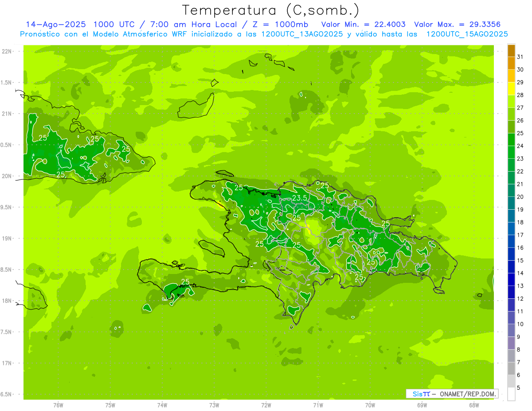Click the "22N" latitude label
This screenshot has height=411, width=532.
point(6,51)
